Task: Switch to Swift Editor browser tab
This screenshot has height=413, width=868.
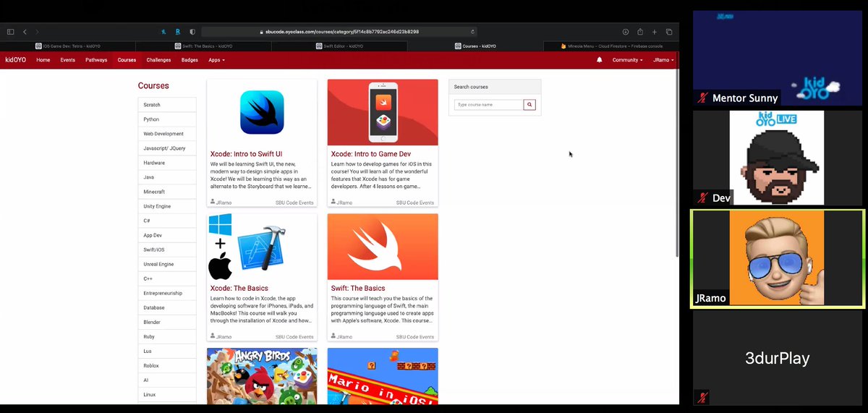Action: point(340,46)
